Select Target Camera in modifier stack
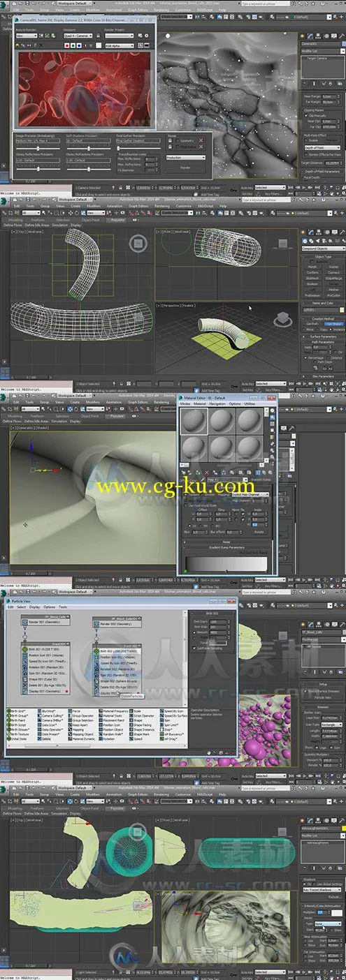 [x=317, y=58]
